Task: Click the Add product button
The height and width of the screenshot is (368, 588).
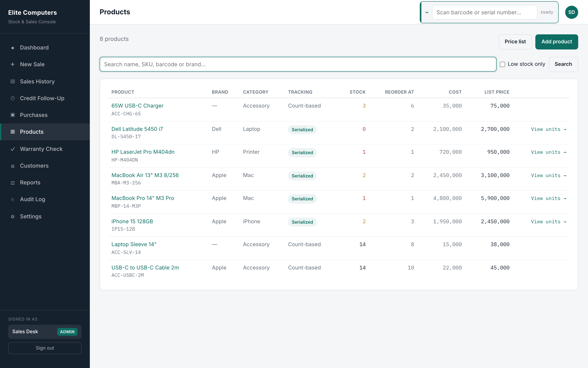Action: point(556,42)
